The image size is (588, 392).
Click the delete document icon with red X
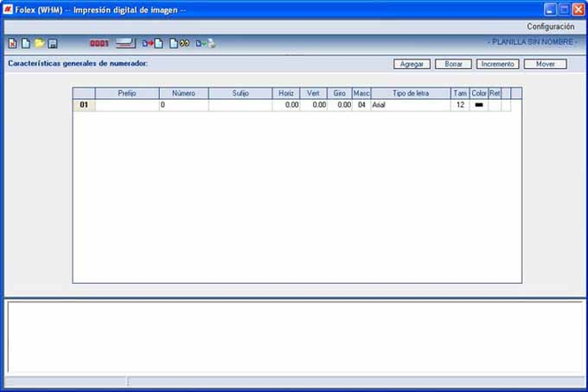click(x=12, y=43)
